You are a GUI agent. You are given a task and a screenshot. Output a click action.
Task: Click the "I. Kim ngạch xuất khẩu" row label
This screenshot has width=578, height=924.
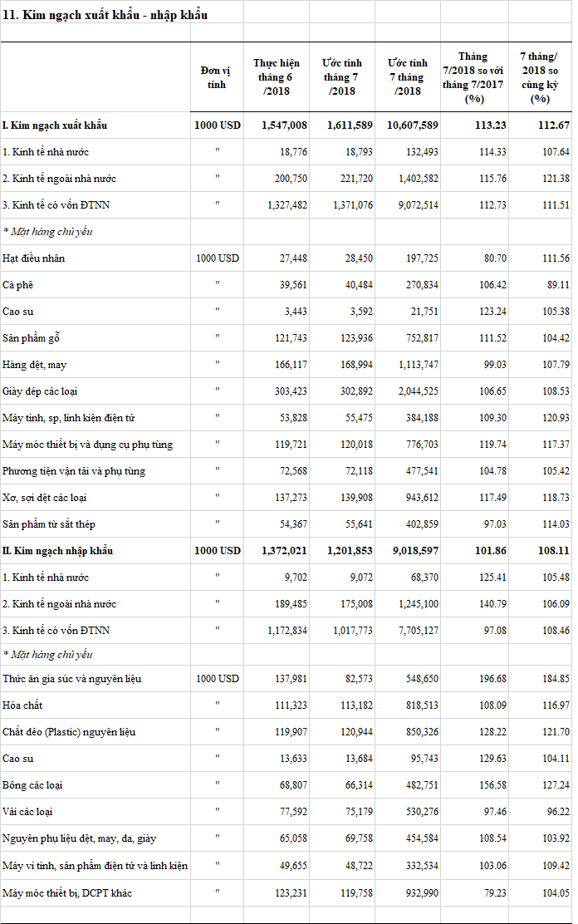click(55, 125)
